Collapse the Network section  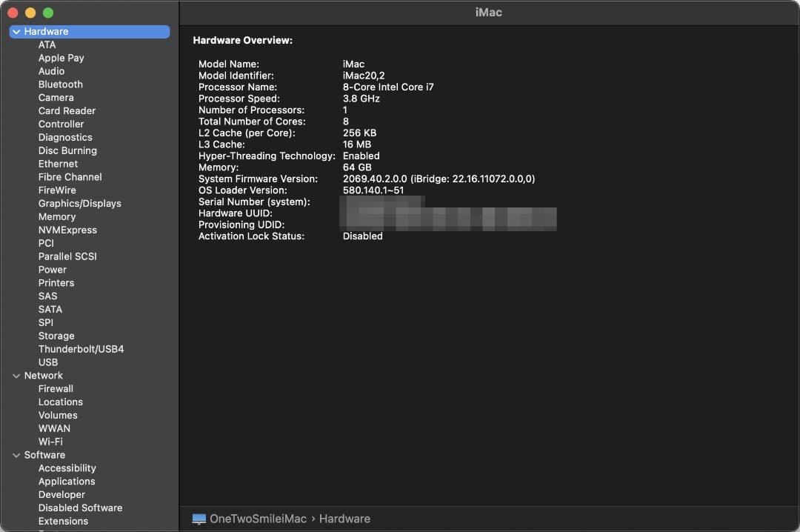click(16, 376)
